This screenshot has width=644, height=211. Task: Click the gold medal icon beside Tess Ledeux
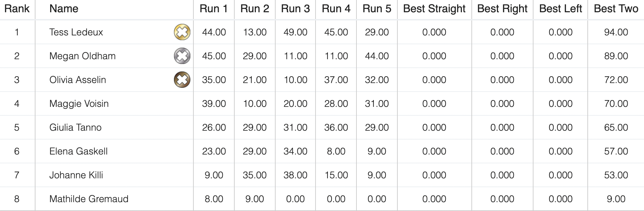182,32
